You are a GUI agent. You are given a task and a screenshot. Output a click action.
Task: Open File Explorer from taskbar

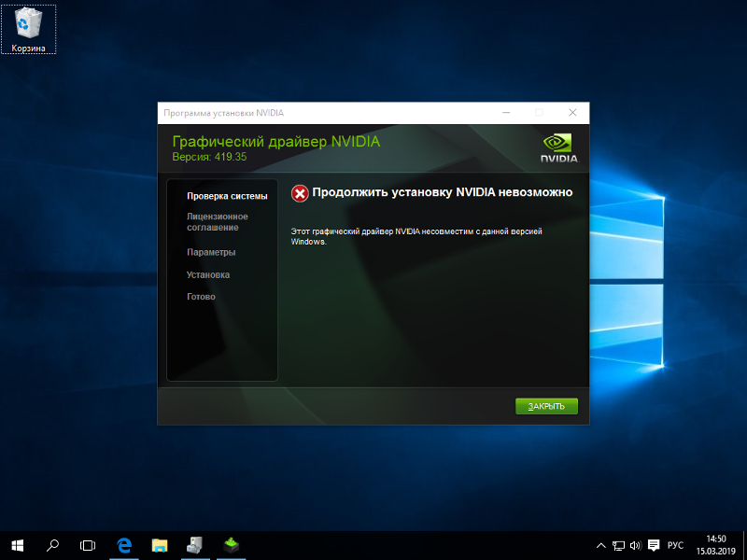click(160, 545)
